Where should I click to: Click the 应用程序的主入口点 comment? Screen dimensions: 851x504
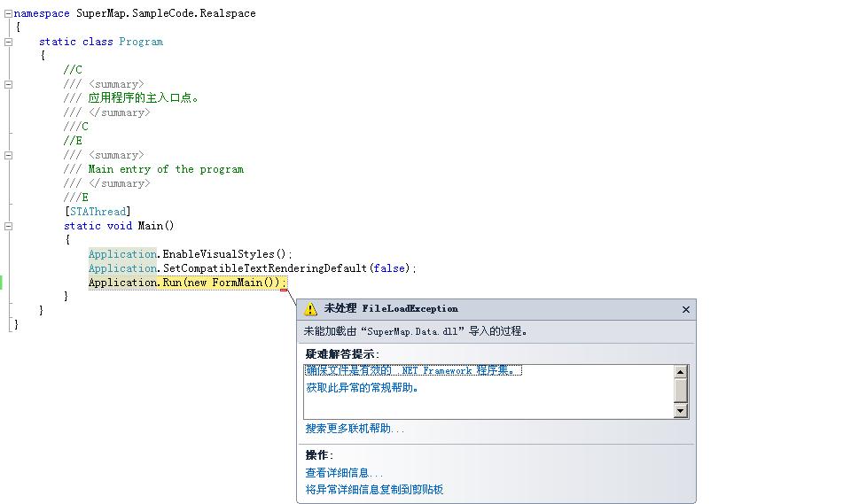[x=144, y=98]
